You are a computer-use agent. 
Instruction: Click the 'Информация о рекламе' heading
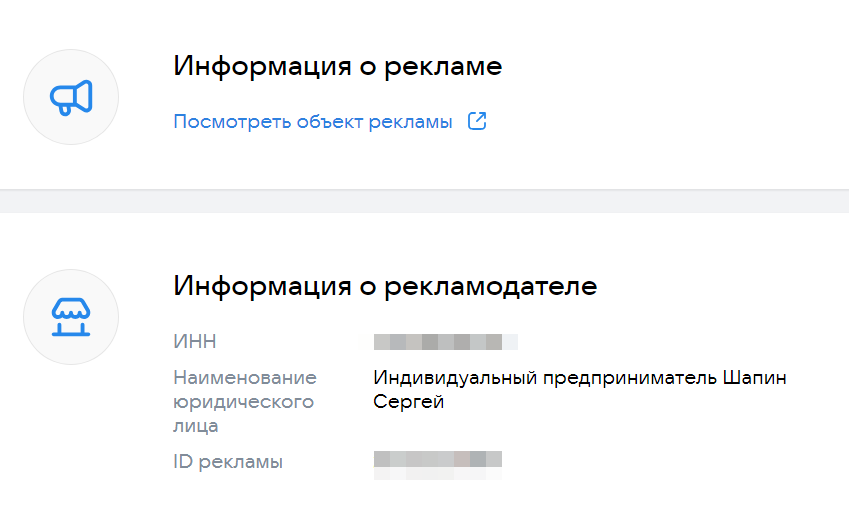click(337, 66)
